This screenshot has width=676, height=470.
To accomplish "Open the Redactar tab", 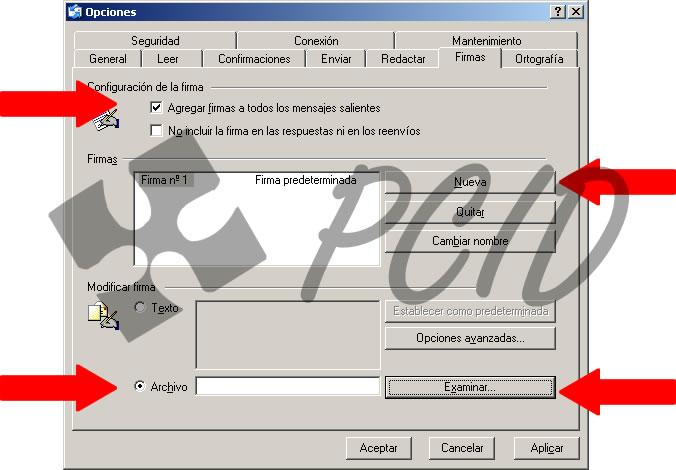I will pyautogui.click(x=403, y=59).
